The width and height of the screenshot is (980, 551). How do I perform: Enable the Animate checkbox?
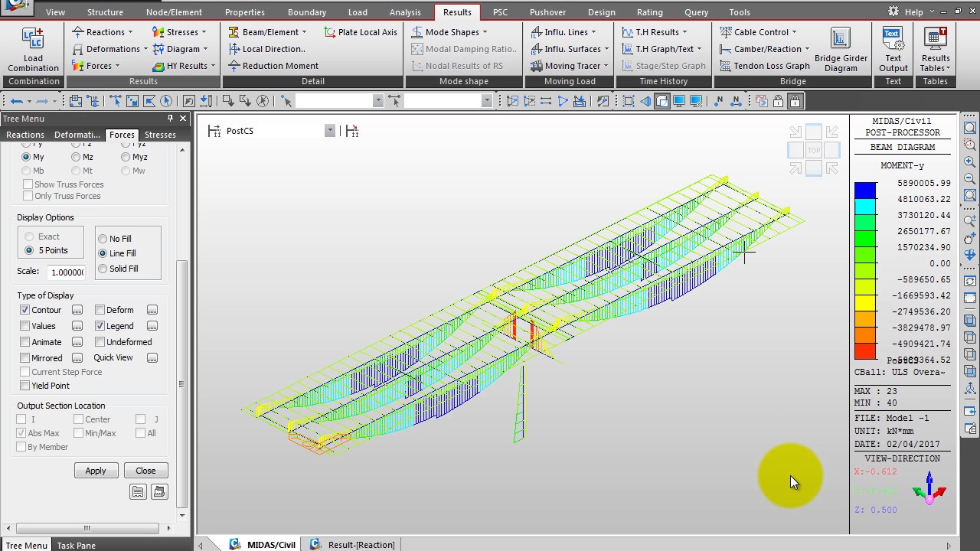[x=25, y=342]
